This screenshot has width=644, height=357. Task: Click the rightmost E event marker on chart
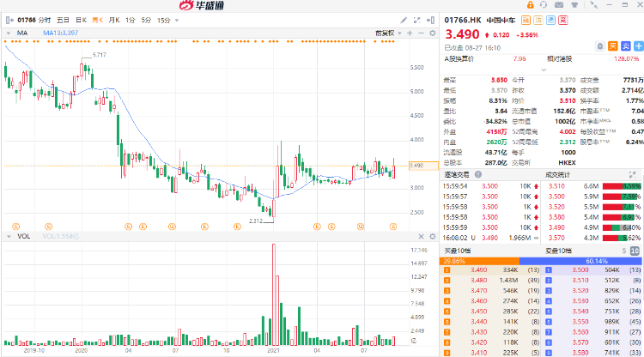tap(393, 227)
